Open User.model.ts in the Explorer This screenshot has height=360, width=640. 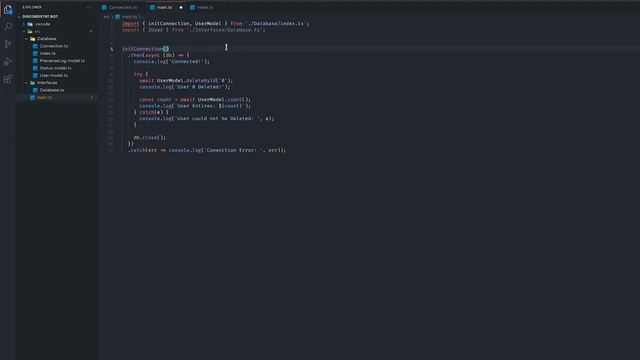click(54, 76)
